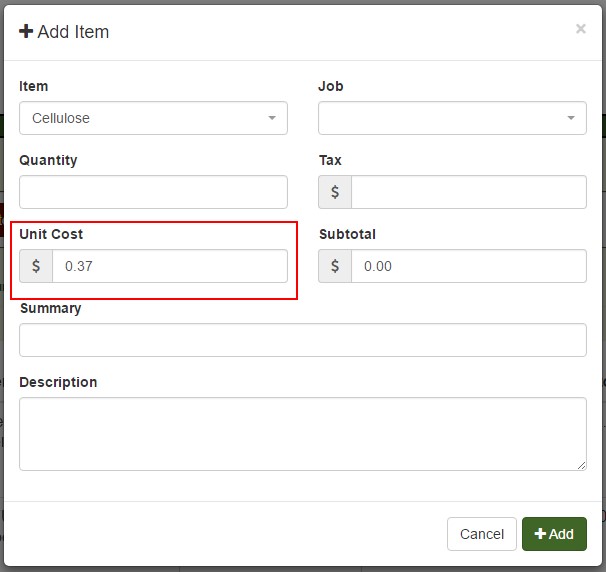This screenshot has width=606, height=572.
Task: Click the dollar sign icon in Unit Cost
Action: click(36, 266)
